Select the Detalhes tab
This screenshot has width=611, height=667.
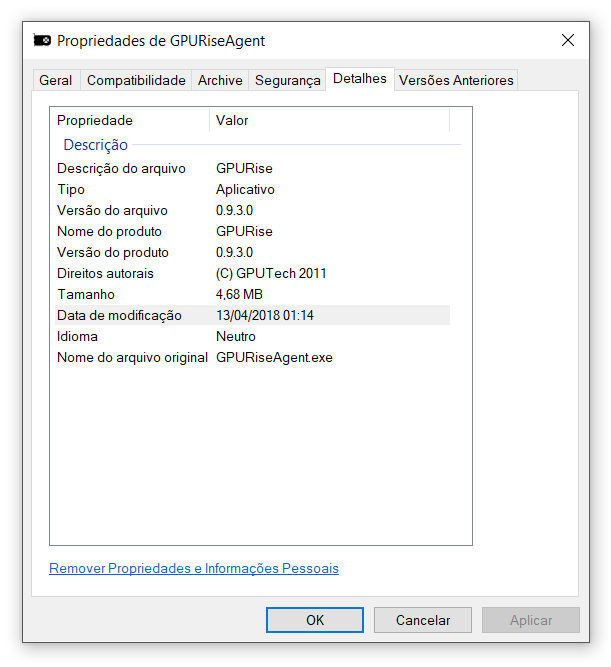coord(360,79)
